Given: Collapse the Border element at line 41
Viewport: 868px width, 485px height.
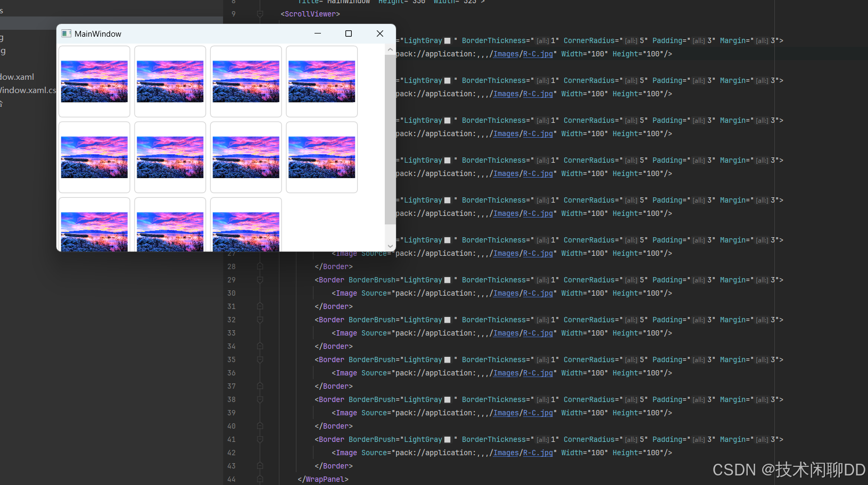Looking at the screenshot, I should (260, 439).
